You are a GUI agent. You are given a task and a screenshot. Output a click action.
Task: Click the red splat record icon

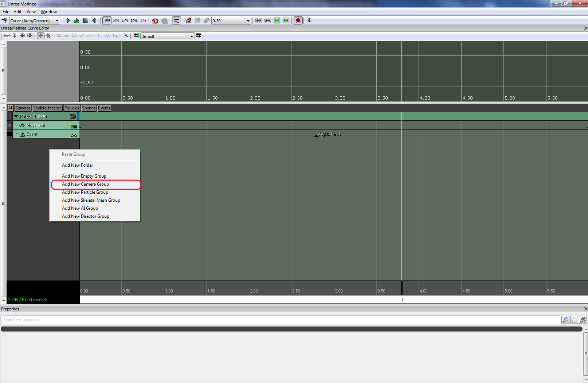[298, 20]
